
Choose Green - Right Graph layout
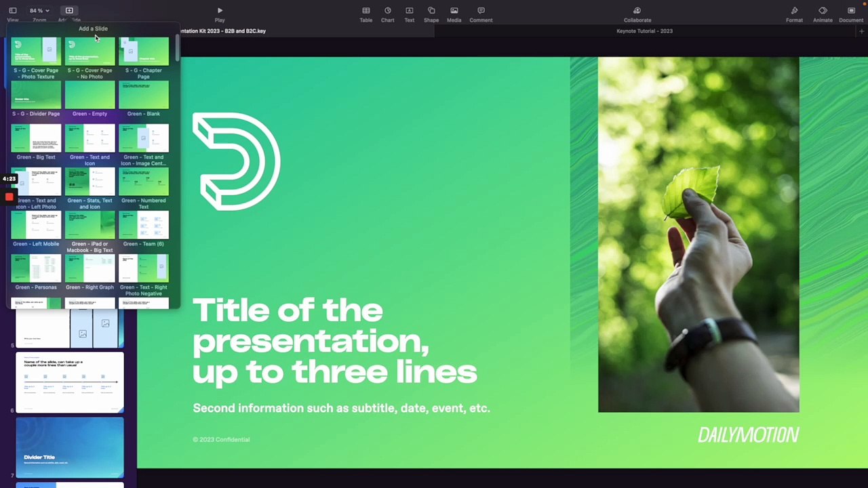point(90,268)
